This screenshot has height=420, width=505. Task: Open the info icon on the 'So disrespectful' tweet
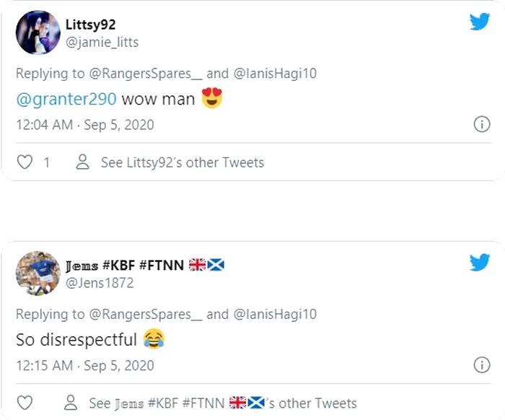tap(481, 364)
